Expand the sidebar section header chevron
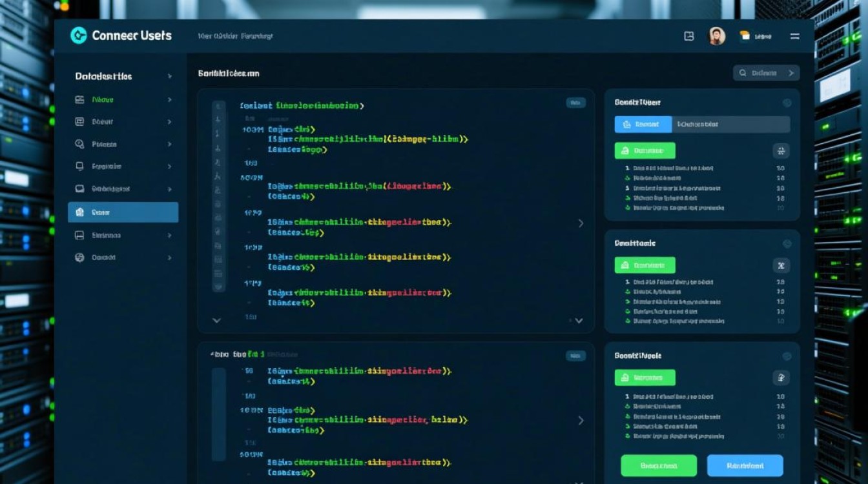This screenshot has width=868, height=484. [170, 76]
